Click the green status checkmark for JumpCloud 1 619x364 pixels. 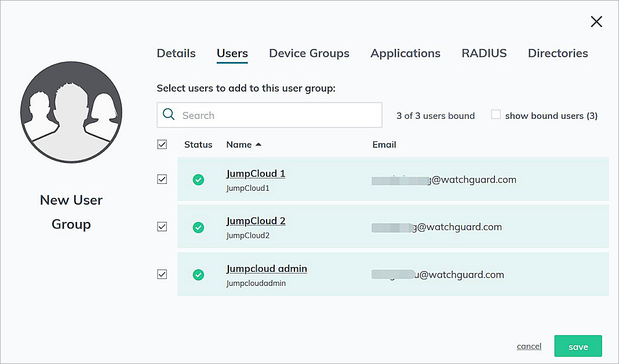pos(199,180)
